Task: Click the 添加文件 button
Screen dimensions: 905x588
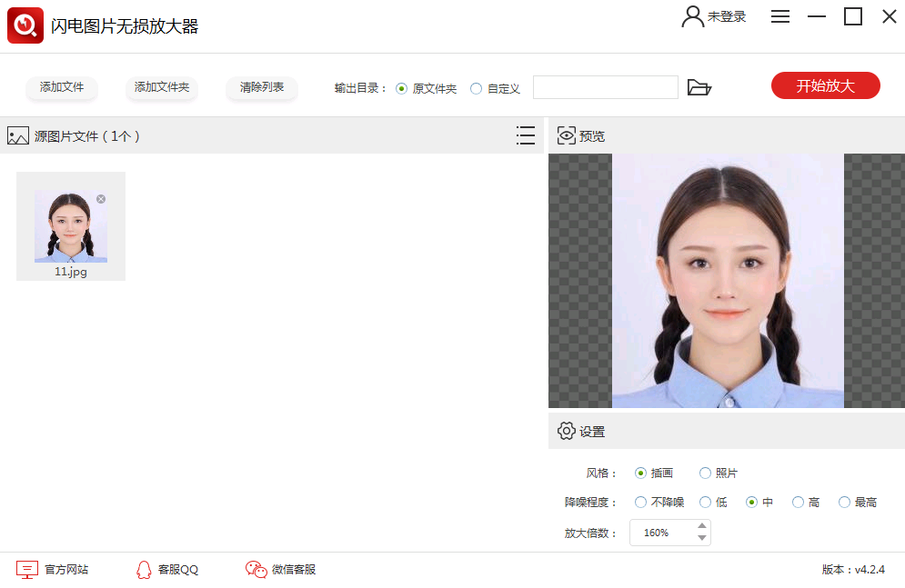Action: pyautogui.click(x=62, y=87)
